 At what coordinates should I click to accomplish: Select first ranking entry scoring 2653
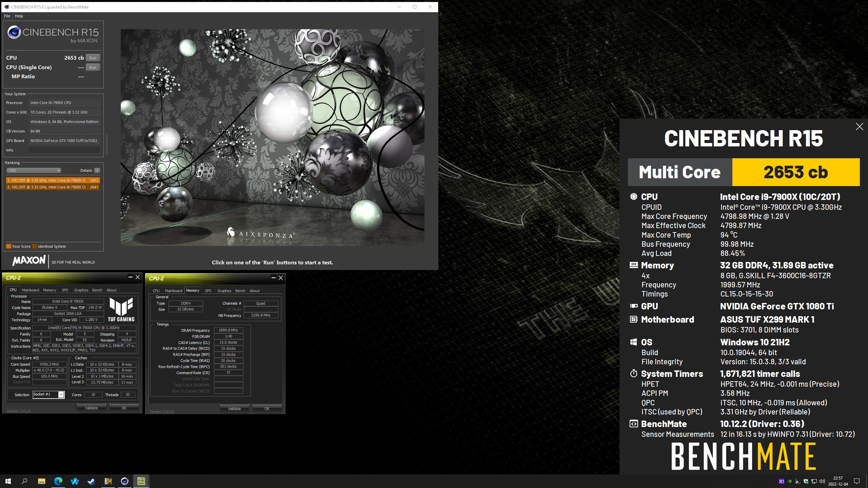(x=53, y=180)
